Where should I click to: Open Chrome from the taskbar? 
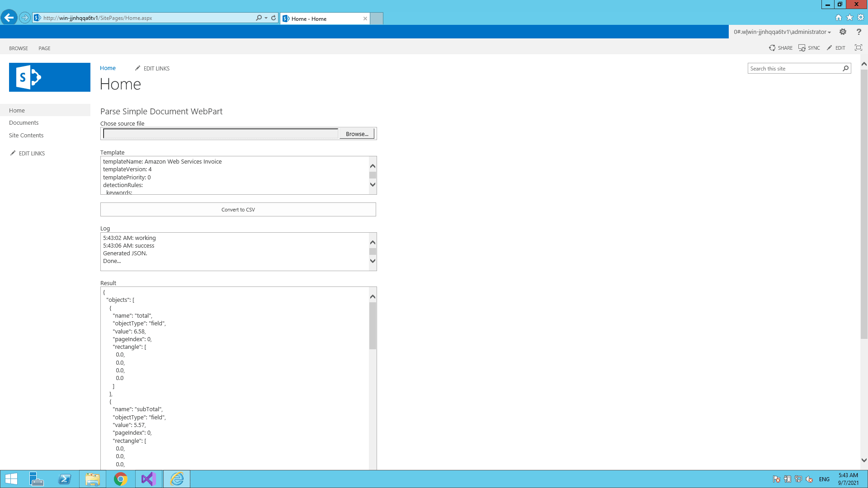(120, 479)
